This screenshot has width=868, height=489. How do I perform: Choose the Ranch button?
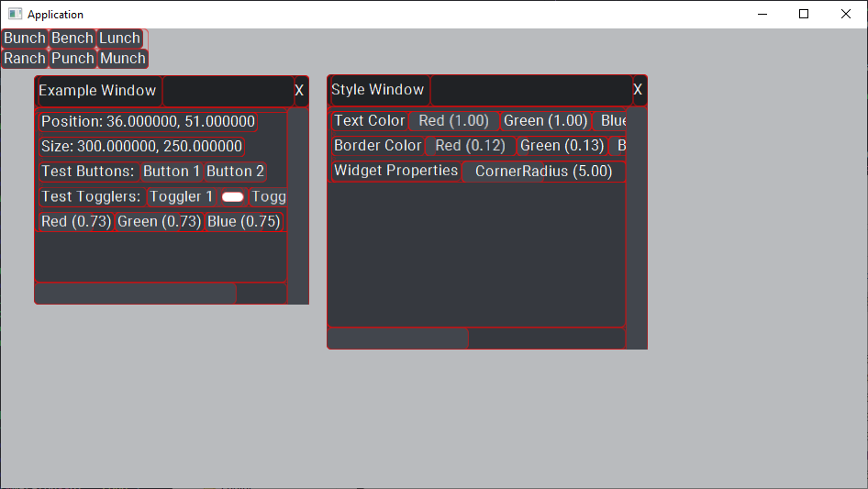(x=25, y=58)
